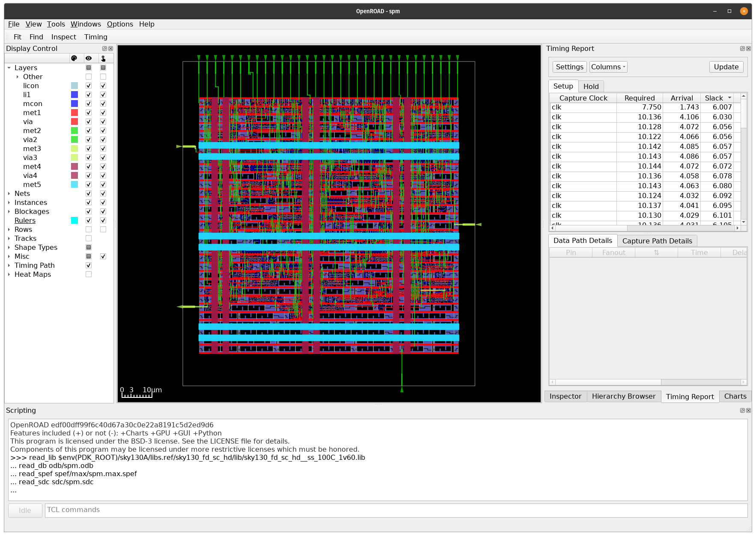Screen dimensions: 756x536
Task: Toggle visibility of the met1 layer
Action: (x=89, y=113)
